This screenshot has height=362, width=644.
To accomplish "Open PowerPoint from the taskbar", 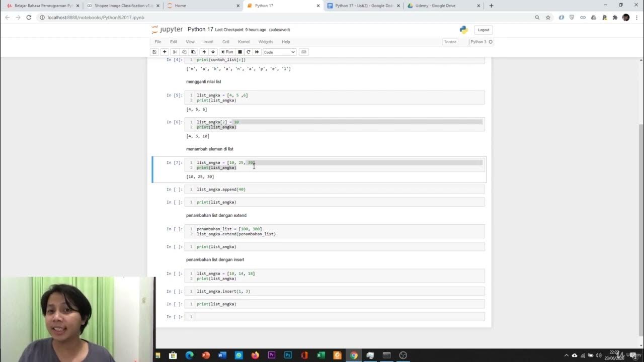I will pyautogui.click(x=206, y=355).
